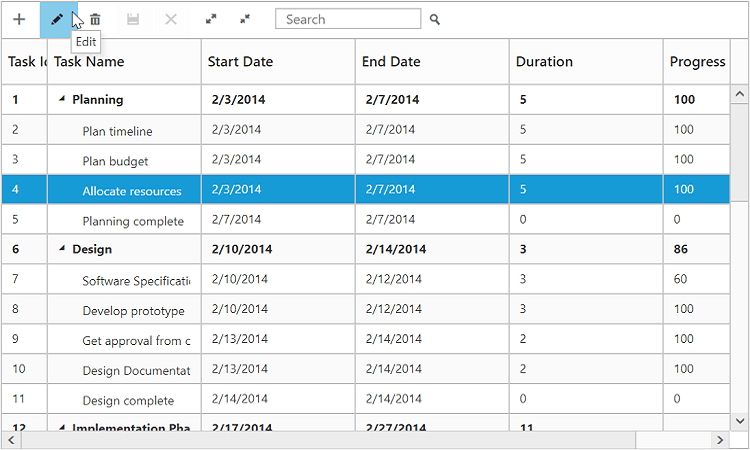The height and width of the screenshot is (450, 750).
Task: Collapse the Planning task group
Action: point(62,100)
